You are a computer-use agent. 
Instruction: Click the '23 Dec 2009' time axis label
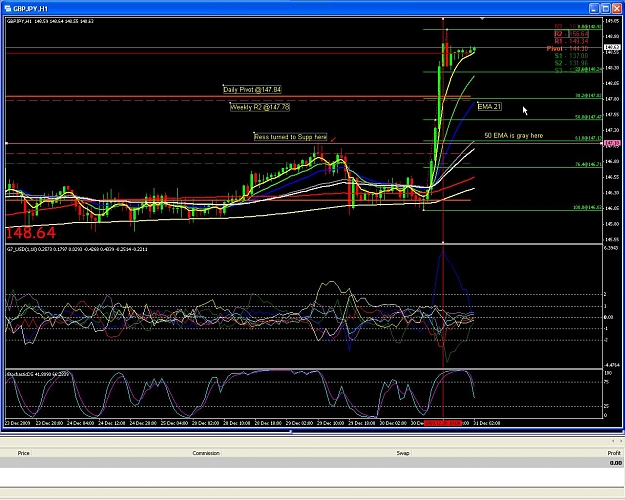point(18,423)
